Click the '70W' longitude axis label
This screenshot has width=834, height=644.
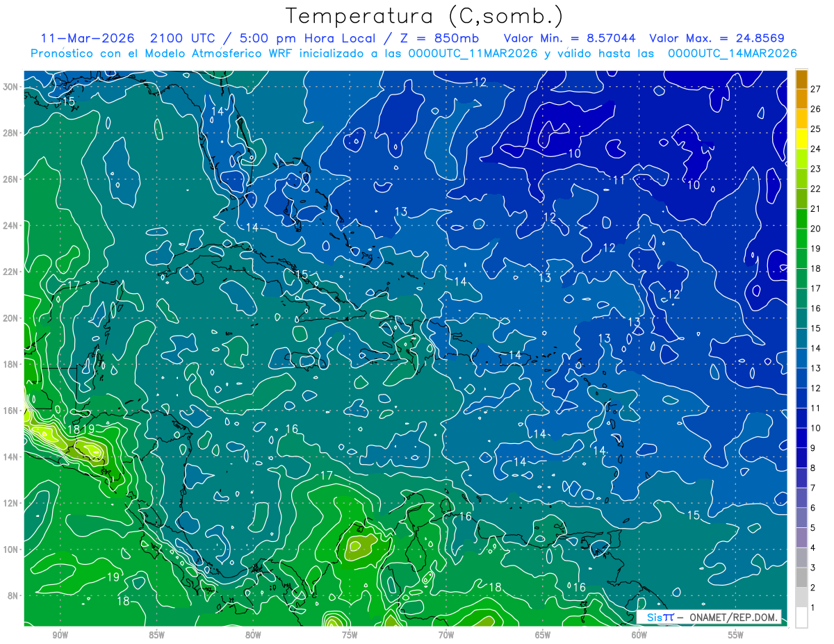tap(446, 635)
